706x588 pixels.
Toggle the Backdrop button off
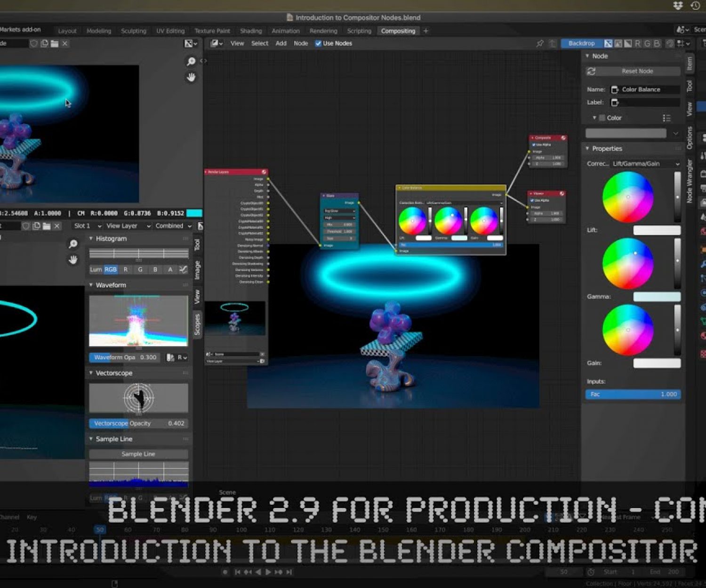581,43
